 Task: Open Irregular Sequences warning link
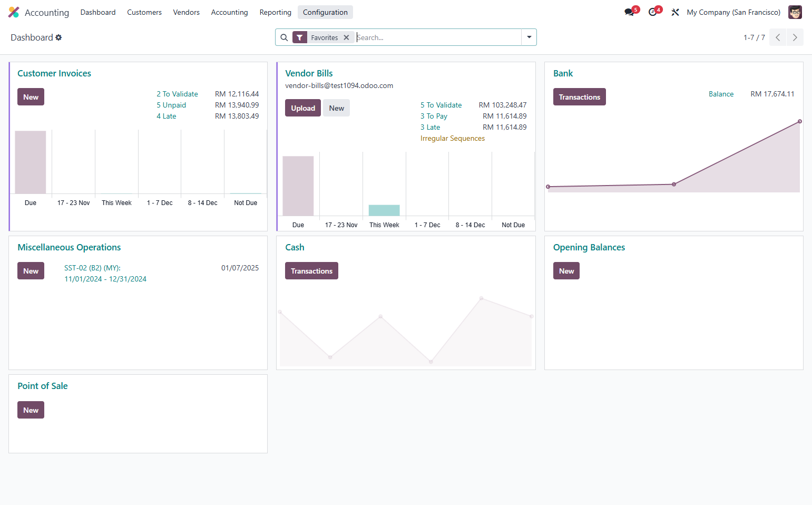453,138
